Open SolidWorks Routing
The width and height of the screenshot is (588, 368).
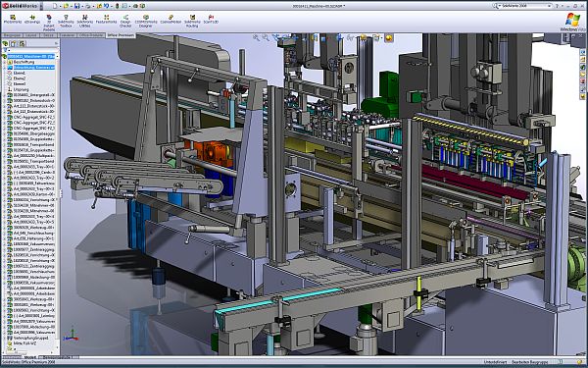tap(192, 21)
